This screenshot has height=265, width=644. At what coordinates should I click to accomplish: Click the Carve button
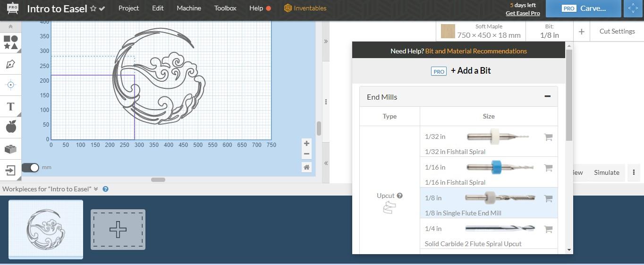(583, 9)
